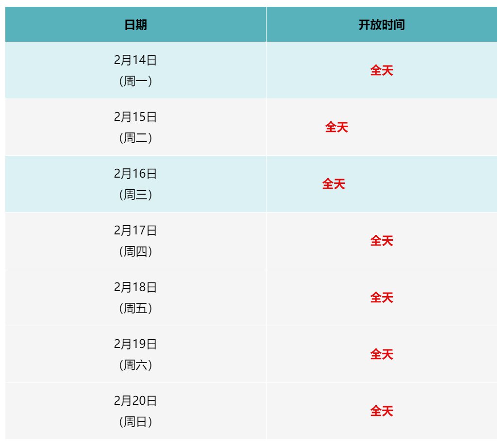Image resolution: width=504 pixels, height=446 pixels.
Task: Select the 2月14日 date text
Action: (x=135, y=61)
